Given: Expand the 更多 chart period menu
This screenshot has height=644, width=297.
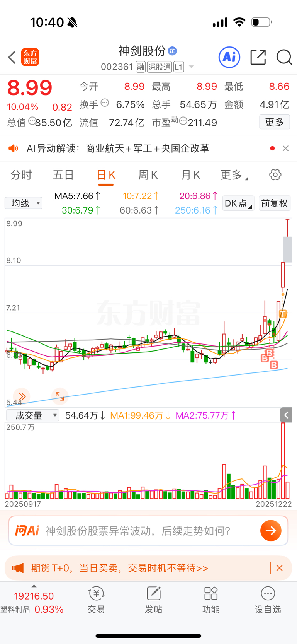Looking at the screenshot, I should [234, 175].
